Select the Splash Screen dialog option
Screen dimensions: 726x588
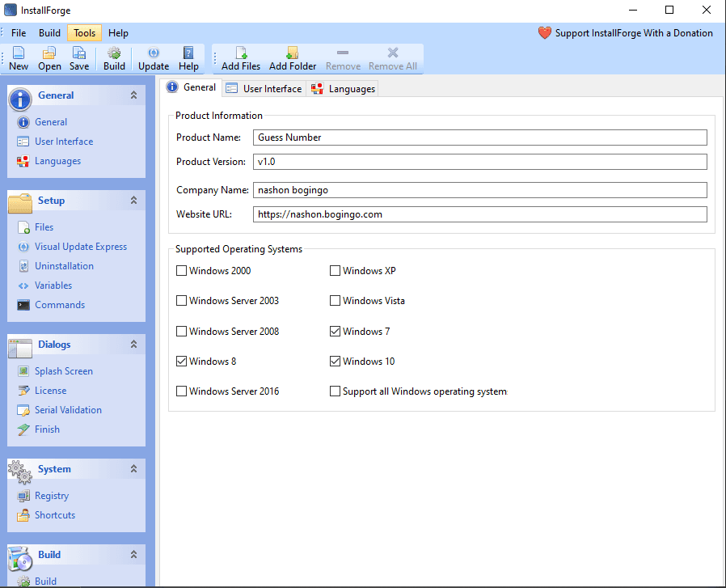(x=64, y=370)
